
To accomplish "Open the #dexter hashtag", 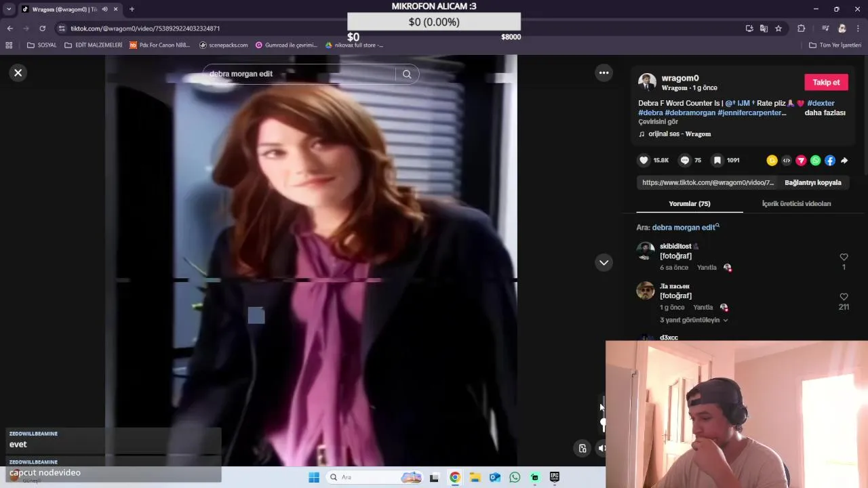I will pyautogui.click(x=821, y=103).
